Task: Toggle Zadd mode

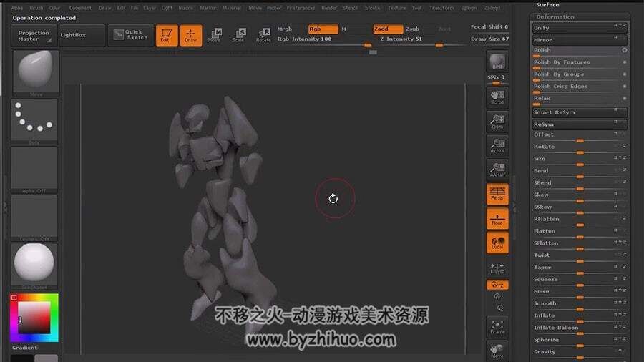Action: (x=388, y=29)
